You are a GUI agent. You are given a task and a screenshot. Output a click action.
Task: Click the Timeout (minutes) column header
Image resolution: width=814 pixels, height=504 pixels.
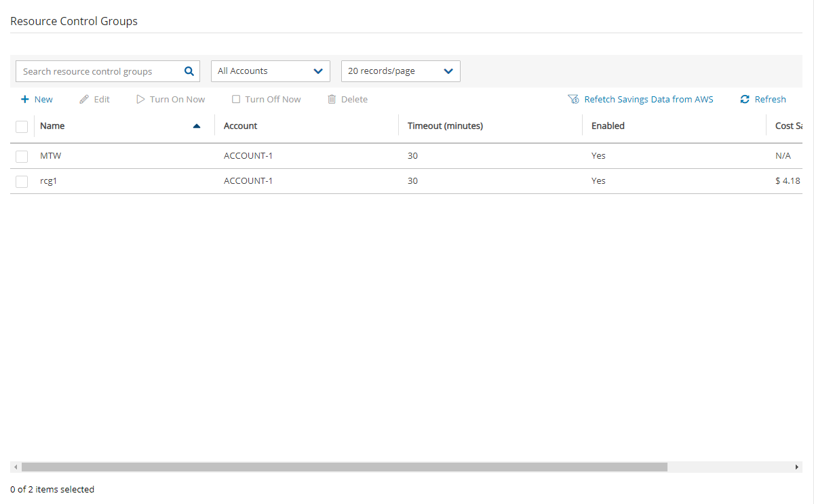pyautogui.click(x=445, y=126)
